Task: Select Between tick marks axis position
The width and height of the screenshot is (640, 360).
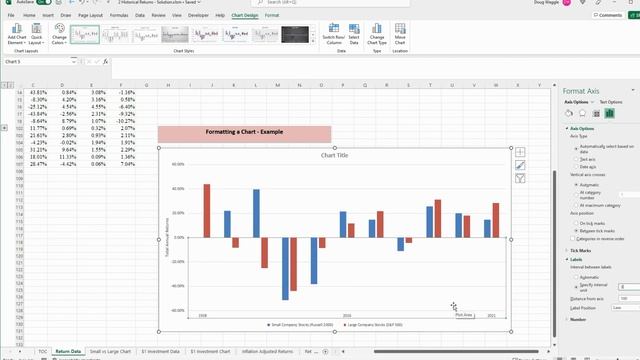Action: [576, 231]
